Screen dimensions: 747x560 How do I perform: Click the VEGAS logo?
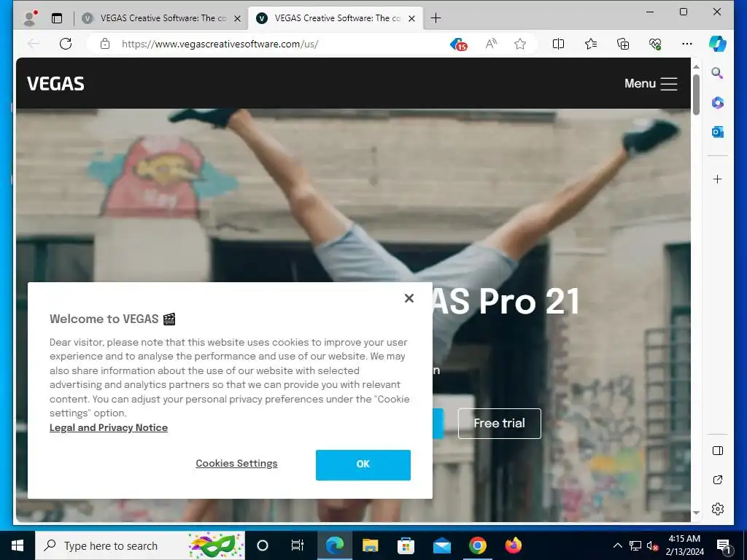tap(55, 84)
